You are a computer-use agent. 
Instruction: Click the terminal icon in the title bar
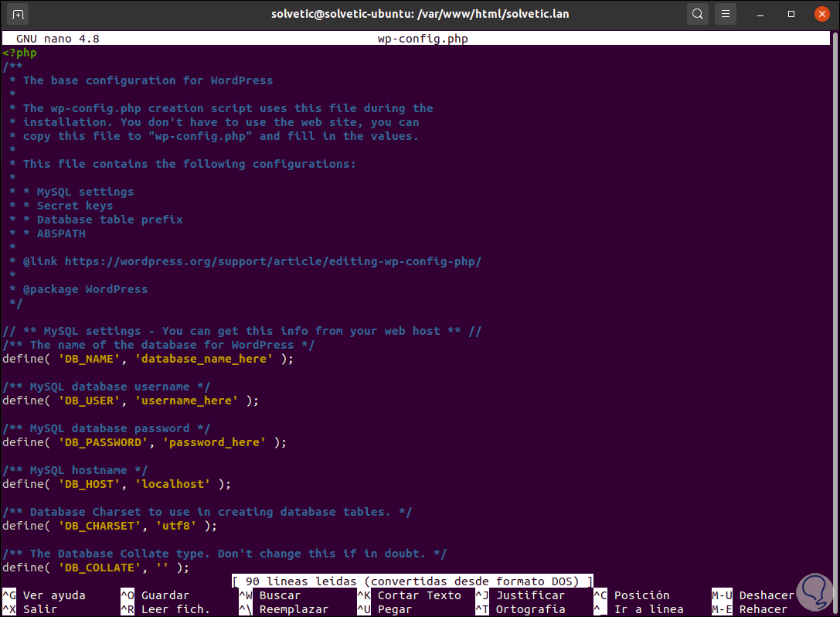(x=17, y=13)
